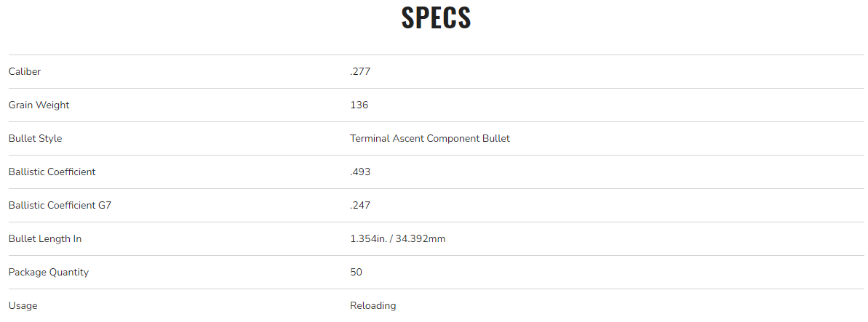Select the .247 G7 coefficient value
This screenshot has height=322, width=868.
click(x=361, y=205)
